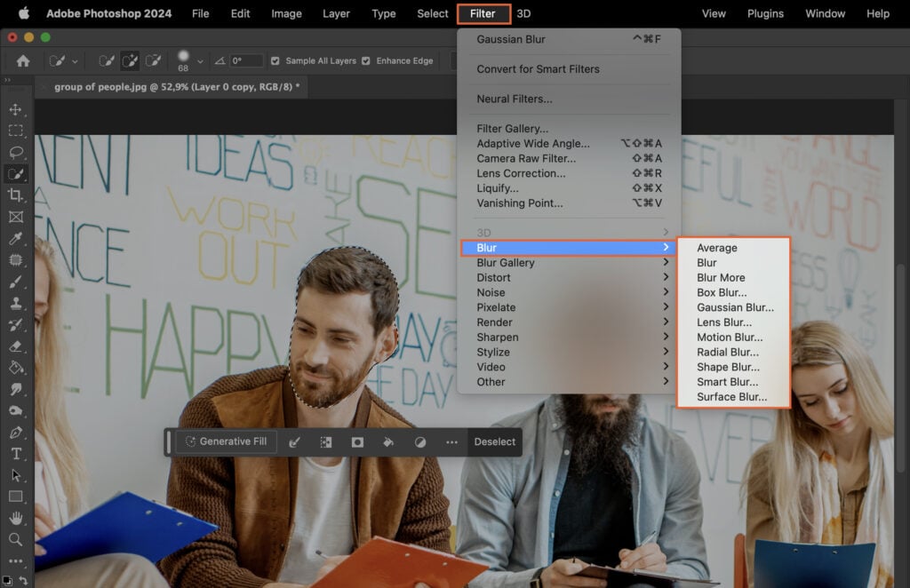Expand the Sharpen submenu
Screen dimensions: 910x588
498,337
